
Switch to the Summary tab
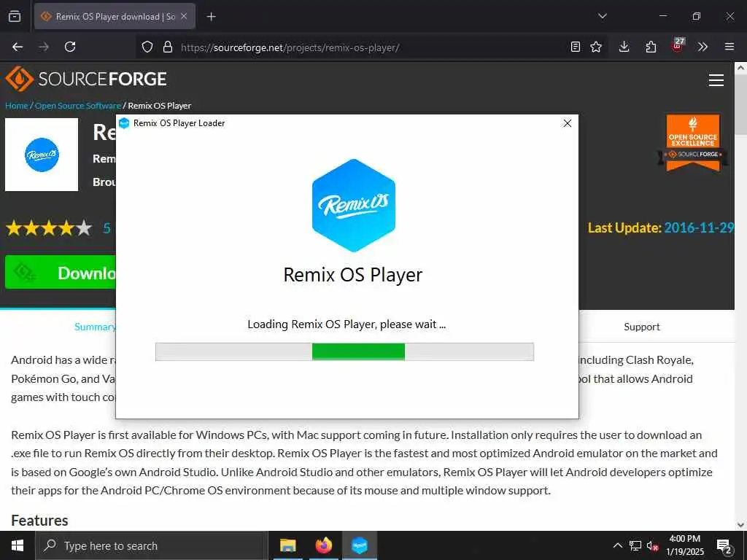coord(95,327)
